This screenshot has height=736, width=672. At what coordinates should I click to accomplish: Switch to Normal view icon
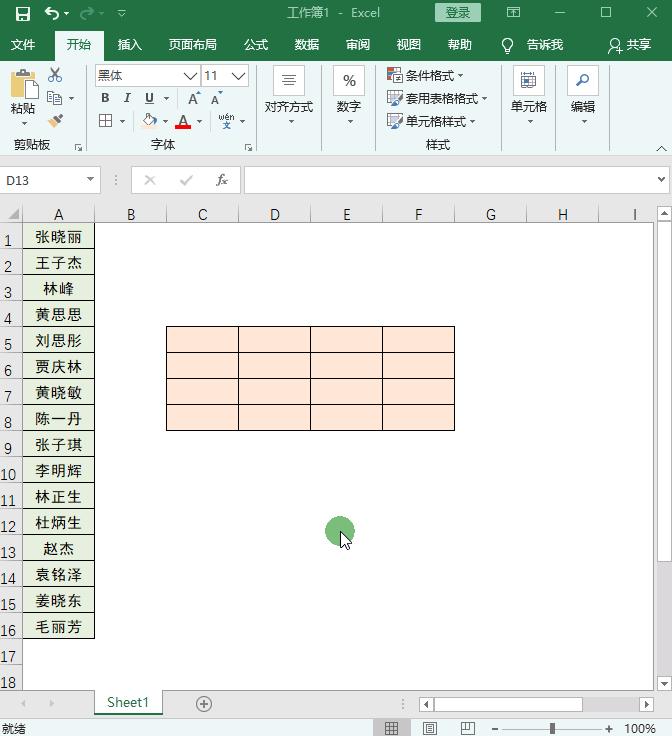391,728
